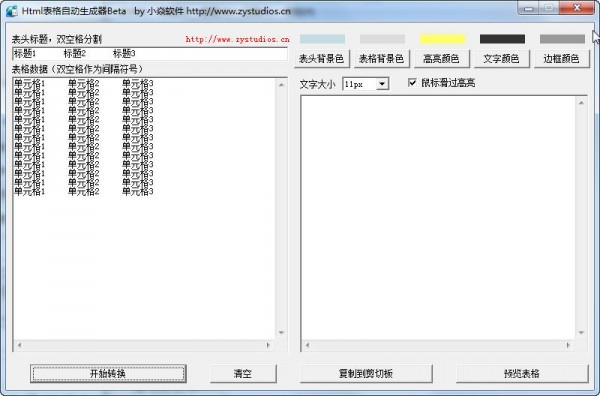Click inside the empty HTML output text area
The image size is (600, 396).
[439, 217]
